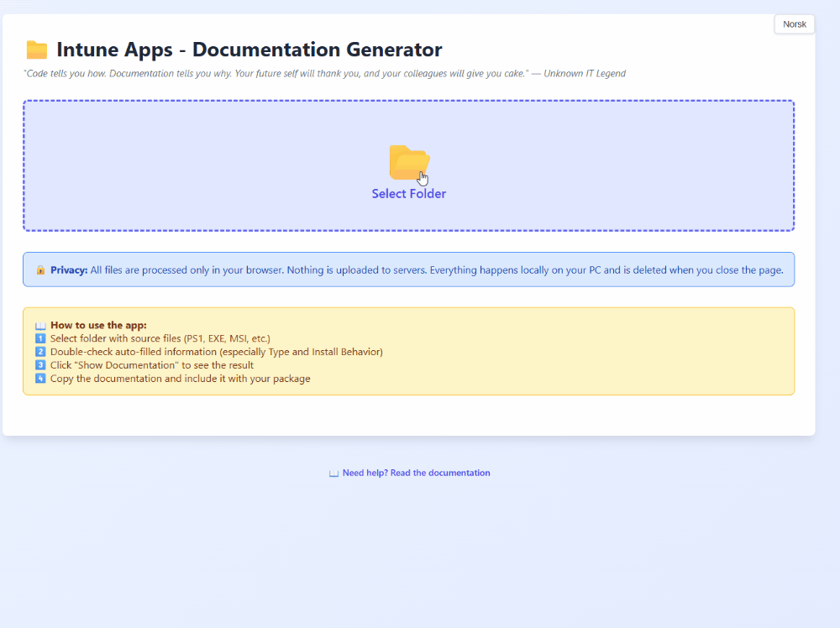
Task: Open the folder picker via the large folder icon
Action: pyautogui.click(x=409, y=161)
